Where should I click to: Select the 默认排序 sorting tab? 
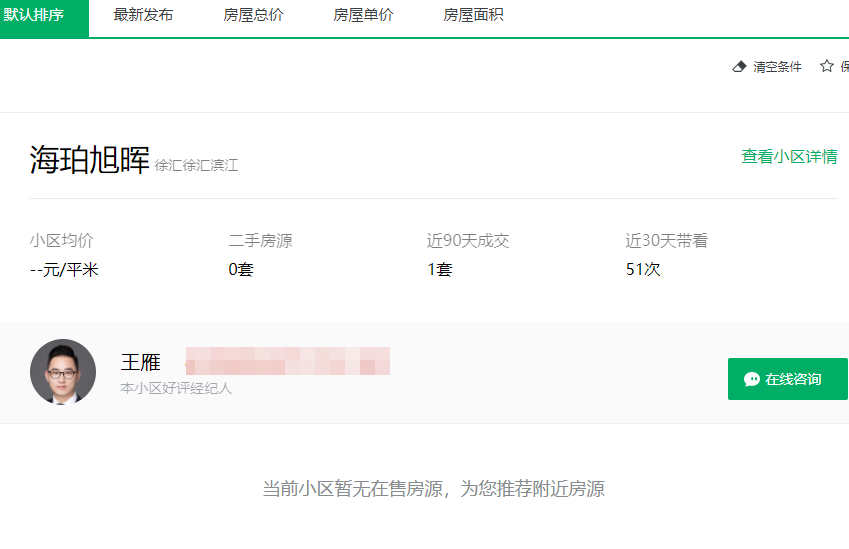tap(42, 16)
